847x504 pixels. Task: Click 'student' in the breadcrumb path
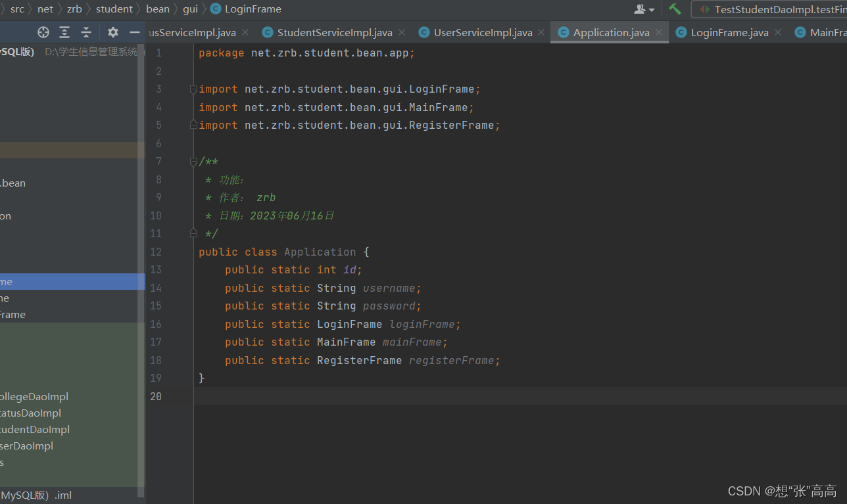(114, 9)
